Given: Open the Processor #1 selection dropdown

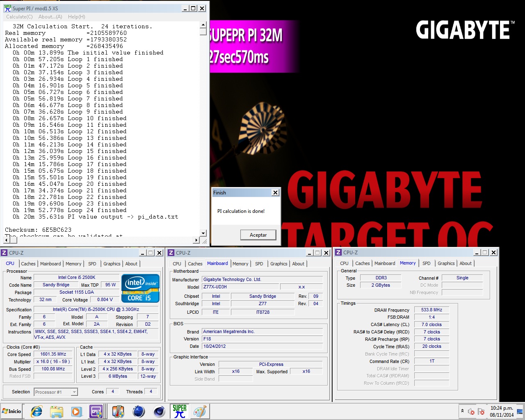Looking at the screenshot, I should (x=56, y=392).
